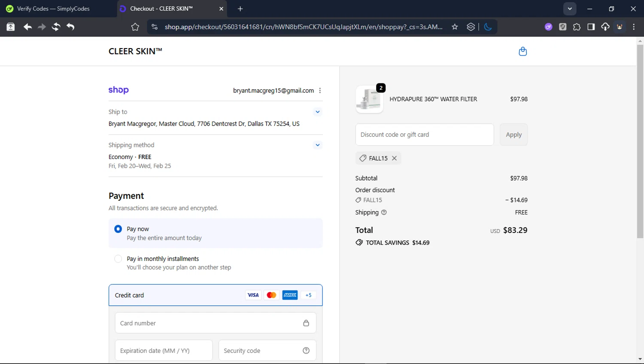The width and height of the screenshot is (644, 364).
Task: View site information icon in address bar
Action: coord(155,27)
